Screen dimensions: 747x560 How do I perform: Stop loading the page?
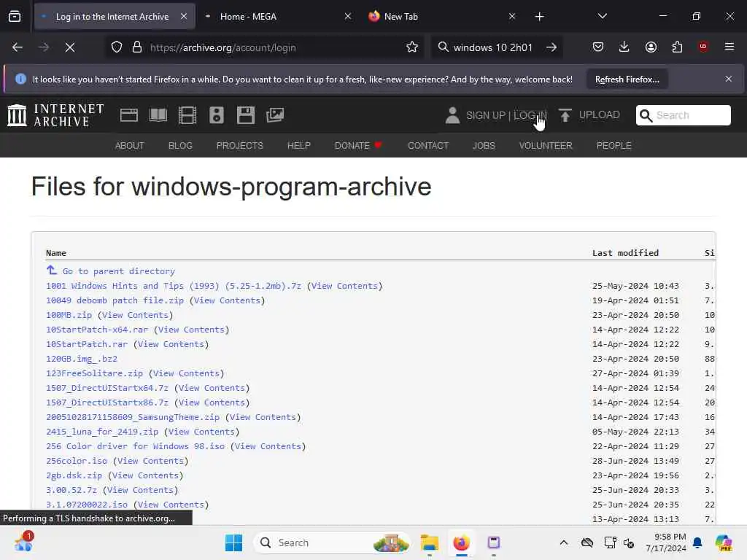(70, 47)
